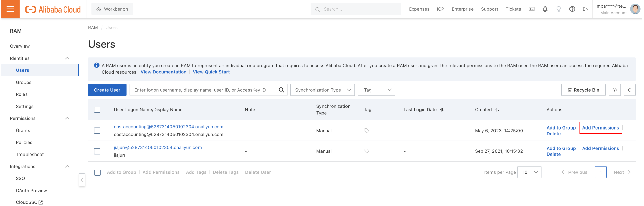This screenshot has height=206, width=644.
Task: Change Items per Page dropdown
Action: point(529,172)
